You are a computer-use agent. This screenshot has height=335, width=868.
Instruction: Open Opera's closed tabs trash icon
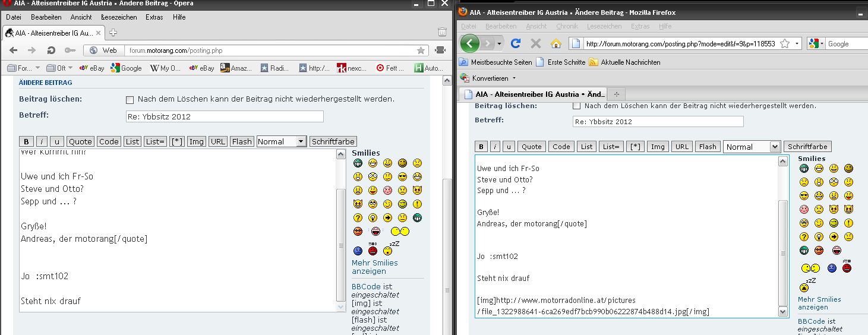442,31
